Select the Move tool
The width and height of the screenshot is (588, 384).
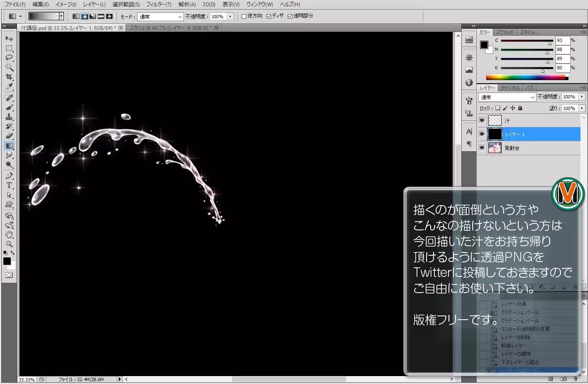(x=9, y=38)
